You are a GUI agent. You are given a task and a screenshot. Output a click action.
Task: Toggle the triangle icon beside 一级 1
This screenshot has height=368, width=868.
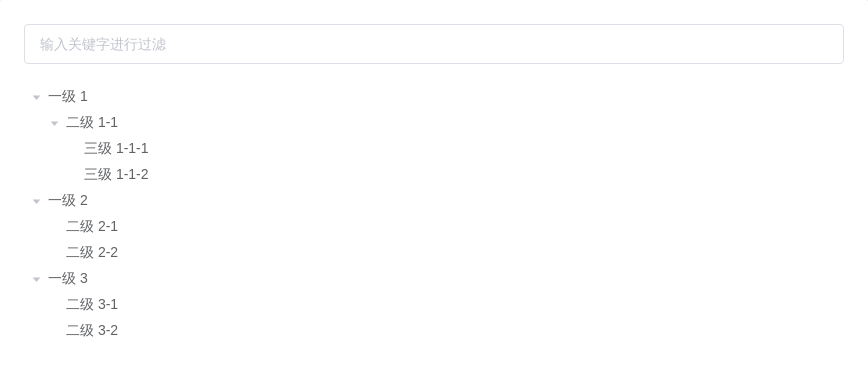[37, 97]
